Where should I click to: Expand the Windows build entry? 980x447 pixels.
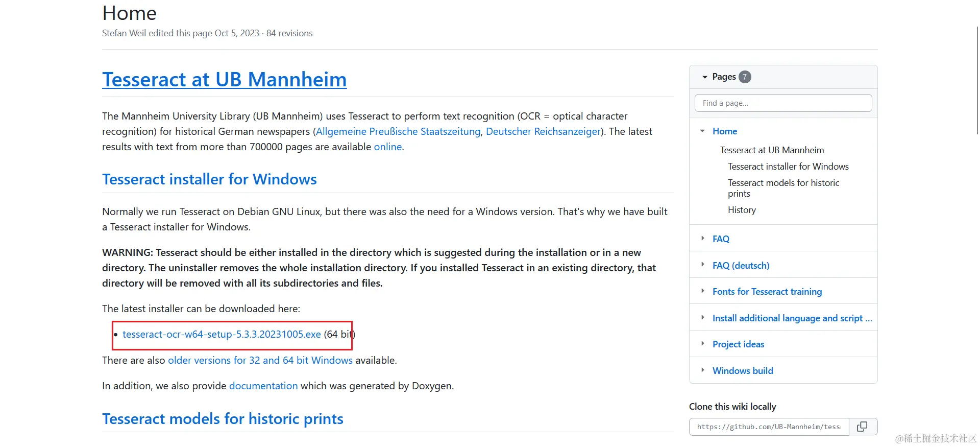(x=702, y=370)
